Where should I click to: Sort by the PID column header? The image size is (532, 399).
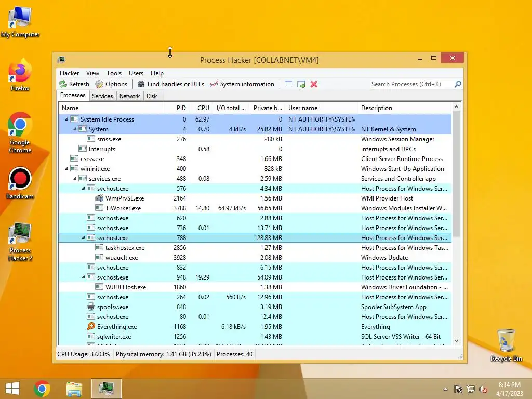[x=176, y=108]
